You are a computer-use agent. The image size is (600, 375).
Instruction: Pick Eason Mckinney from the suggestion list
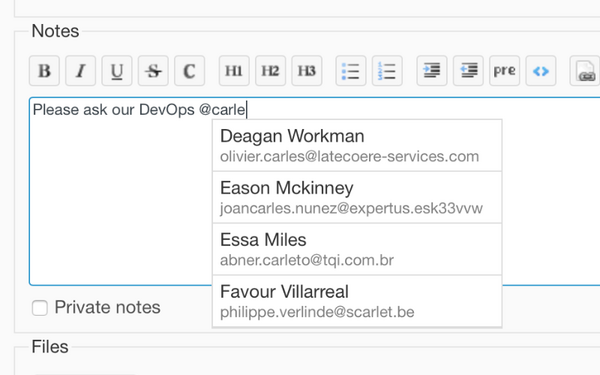[x=357, y=197]
